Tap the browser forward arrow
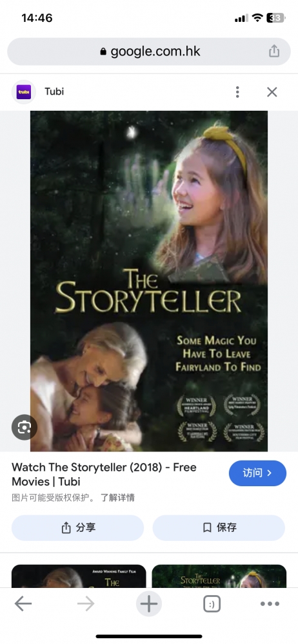This screenshot has height=644, width=298. click(86, 604)
